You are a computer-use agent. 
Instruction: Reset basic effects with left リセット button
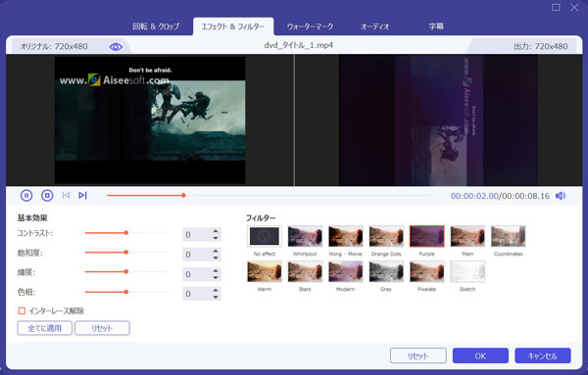tap(102, 328)
